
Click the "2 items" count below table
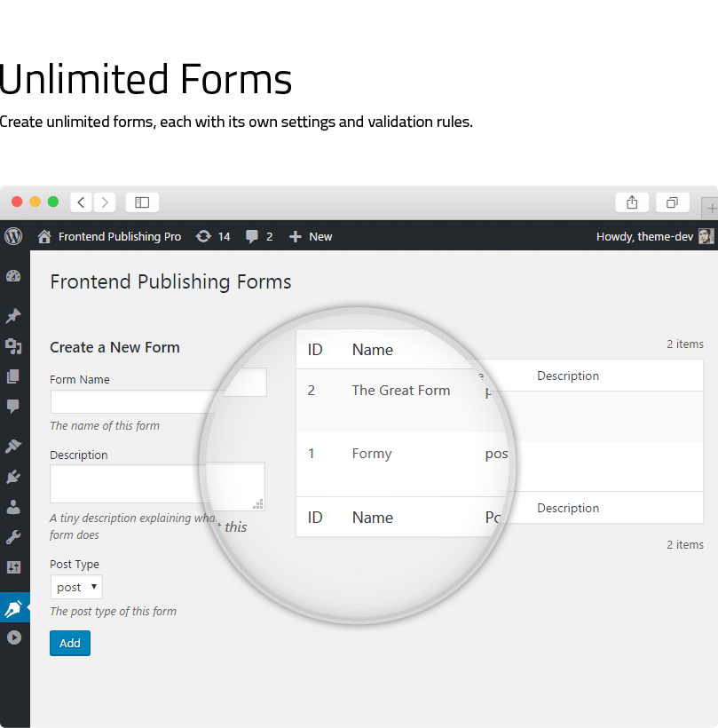pyautogui.click(x=685, y=544)
